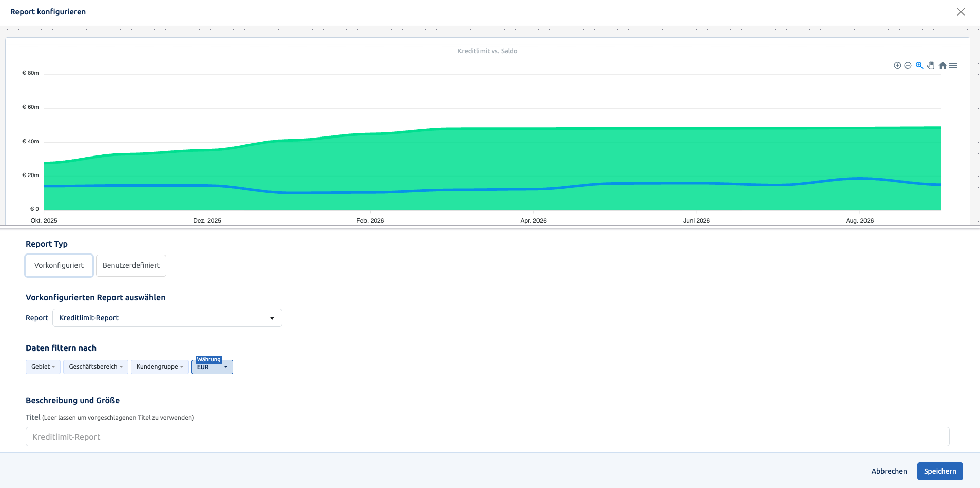Click the Kreditlimit vs. Saldo chart title
Screen dimensions: 980x488
[488, 51]
